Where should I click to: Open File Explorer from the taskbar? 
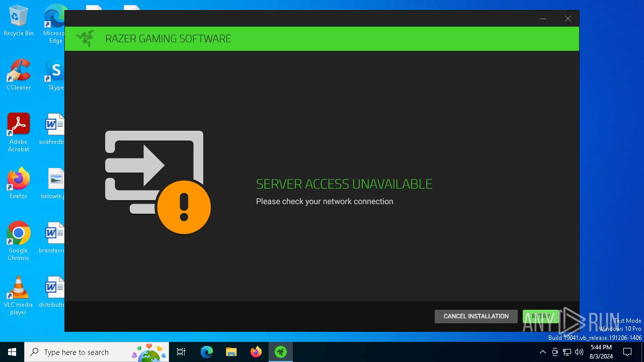(x=231, y=352)
